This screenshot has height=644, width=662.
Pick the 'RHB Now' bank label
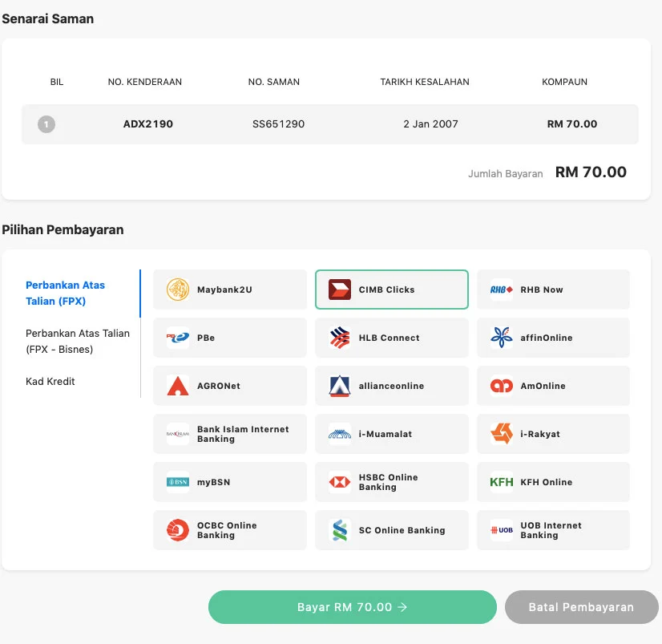pyautogui.click(x=542, y=290)
